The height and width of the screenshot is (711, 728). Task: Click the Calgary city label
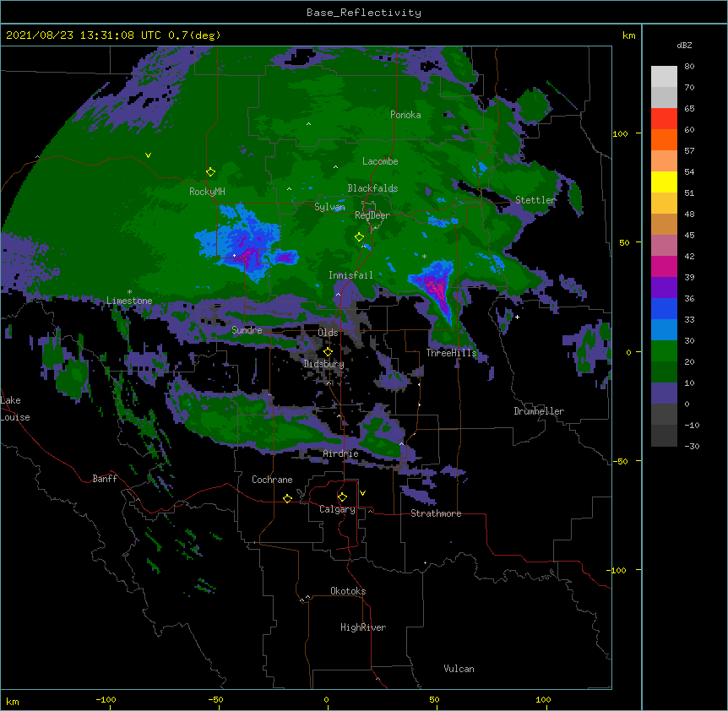click(337, 509)
